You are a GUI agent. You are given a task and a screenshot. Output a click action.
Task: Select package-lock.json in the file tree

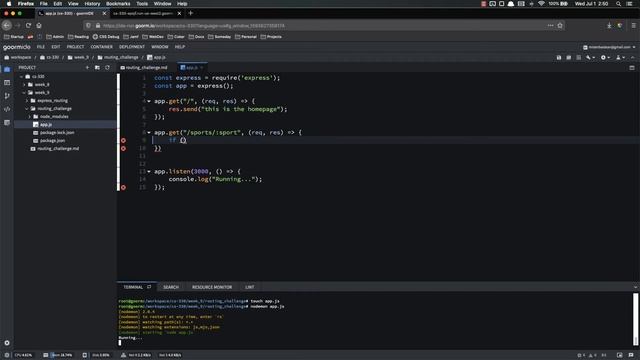coord(57,132)
